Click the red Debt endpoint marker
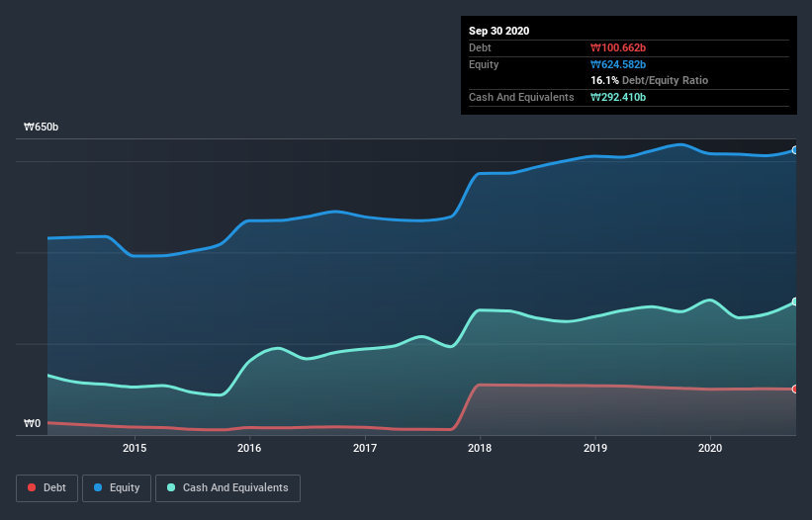The height and width of the screenshot is (520, 812). 795,390
